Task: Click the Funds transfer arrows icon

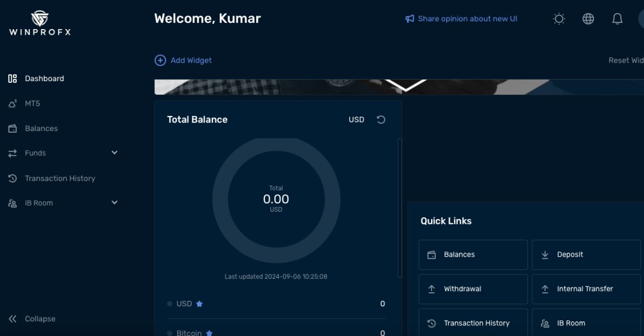Action: pyautogui.click(x=13, y=153)
